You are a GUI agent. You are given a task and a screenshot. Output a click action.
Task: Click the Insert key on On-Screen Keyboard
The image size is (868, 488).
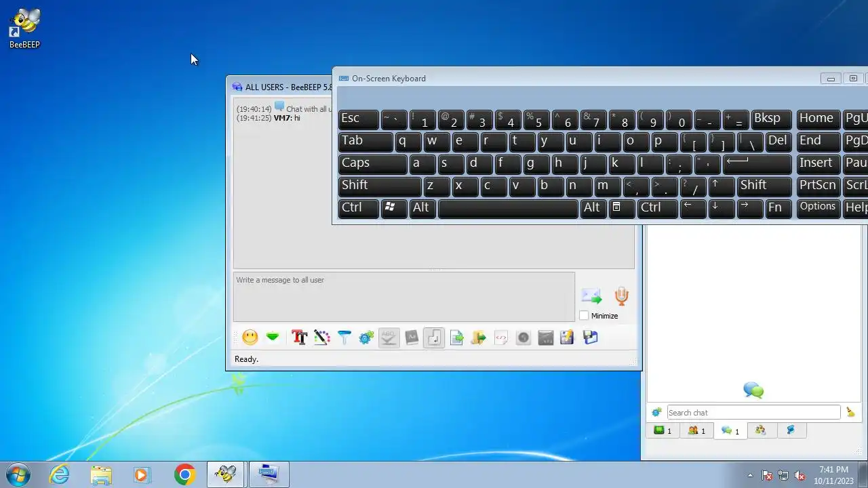pyautogui.click(x=818, y=164)
